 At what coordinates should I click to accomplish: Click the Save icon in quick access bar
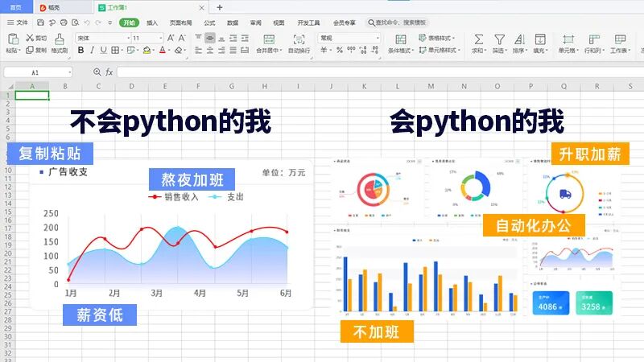coord(40,23)
